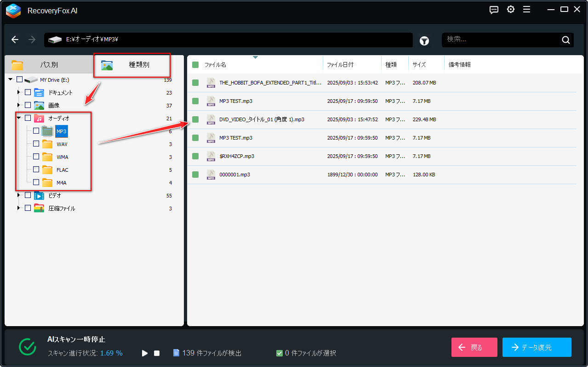Click the search magnifier icon
The height and width of the screenshot is (367, 588).
[x=566, y=40]
